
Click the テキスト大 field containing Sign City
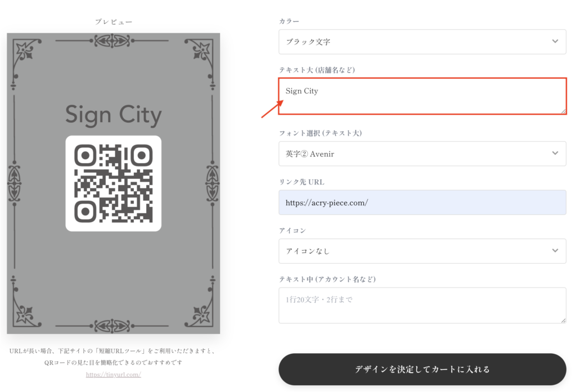pyautogui.click(x=422, y=96)
